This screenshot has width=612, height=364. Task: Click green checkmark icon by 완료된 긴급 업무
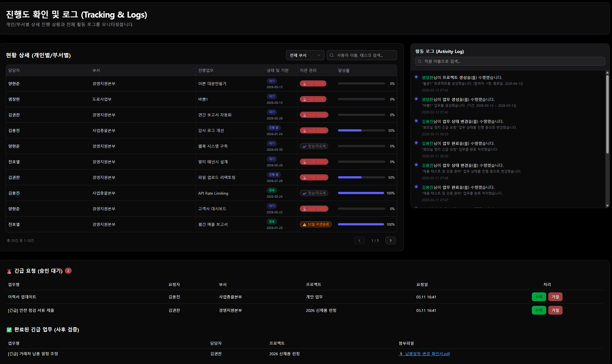[9, 330]
